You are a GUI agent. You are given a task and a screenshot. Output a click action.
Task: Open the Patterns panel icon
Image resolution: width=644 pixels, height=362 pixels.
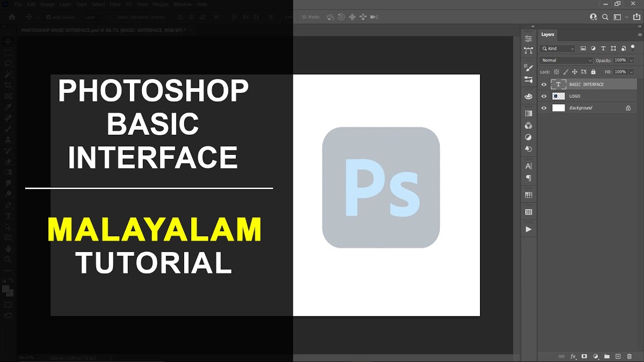coord(528,212)
